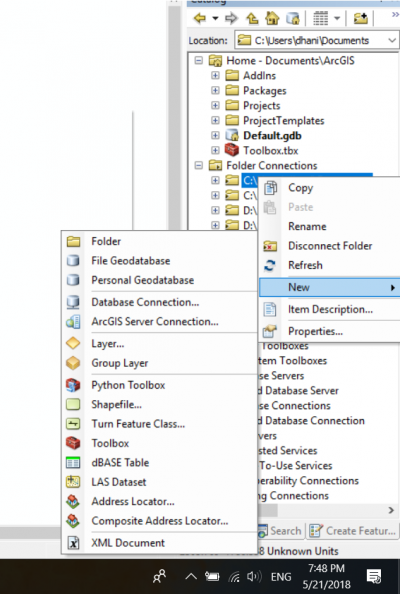Create a new XML Document
Screen dimensions: 400x594
[x=159, y=543]
